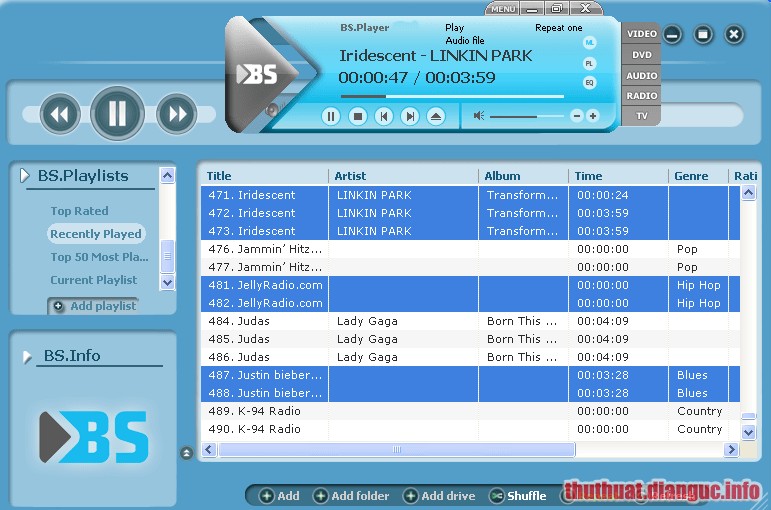
Task: Select track 486. Judas
Action: pyautogui.click(x=470, y=357)
